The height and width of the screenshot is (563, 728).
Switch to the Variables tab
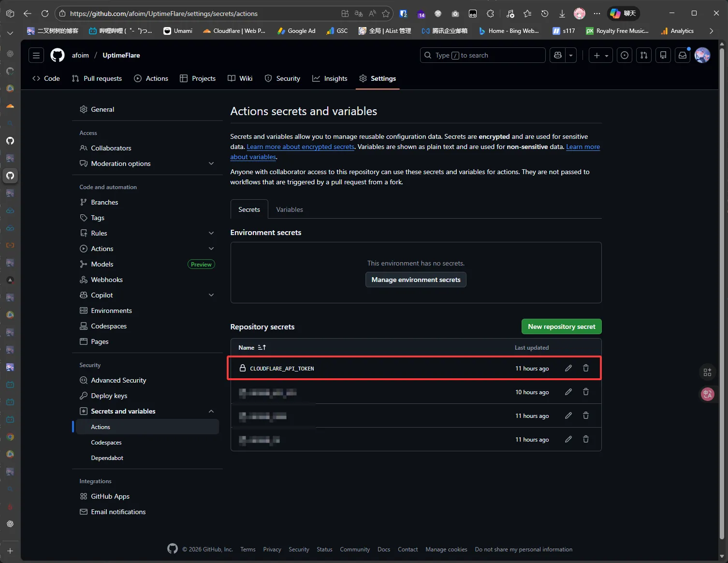click(290, 209)
